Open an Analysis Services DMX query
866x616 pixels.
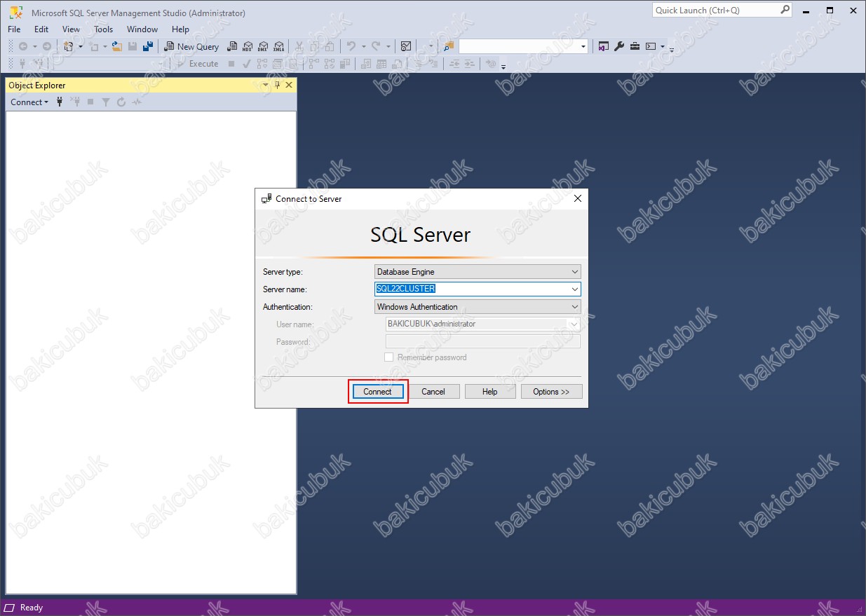263,46
